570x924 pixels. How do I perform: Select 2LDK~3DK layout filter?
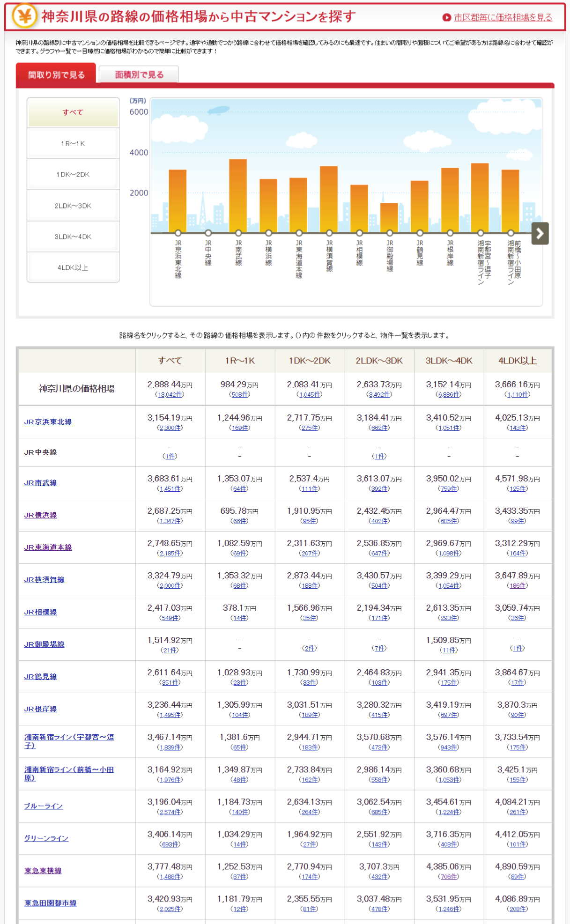(73, 206)
